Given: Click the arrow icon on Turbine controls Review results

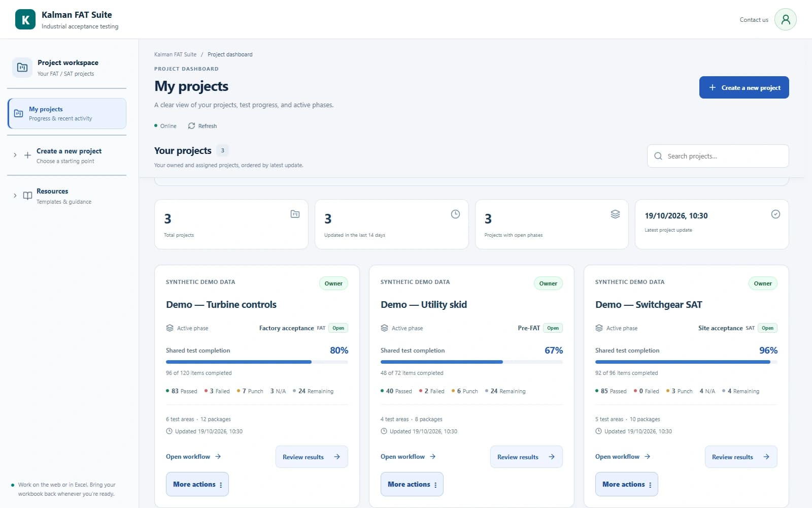Looking at the screenshot, I should (337, 457).
